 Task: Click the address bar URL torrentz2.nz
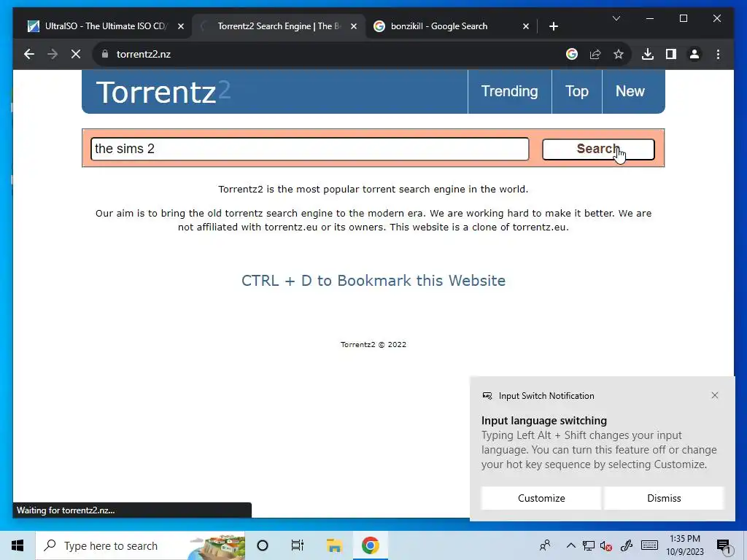144,54
